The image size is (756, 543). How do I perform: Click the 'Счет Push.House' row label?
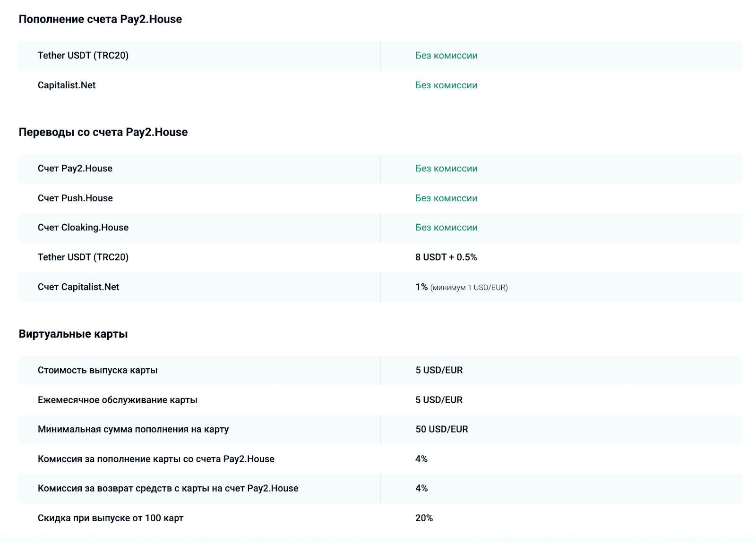point(75,198)
